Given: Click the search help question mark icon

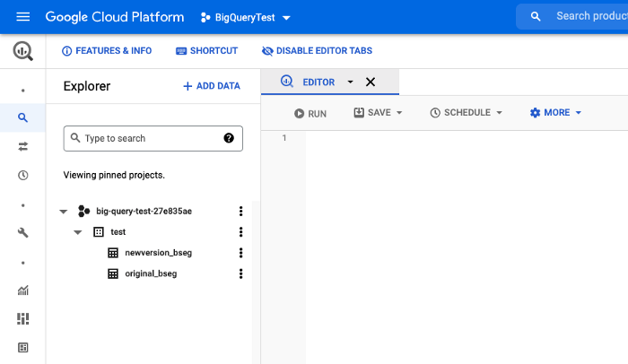Looking at the screenshot, I should [x=229, y=138].
